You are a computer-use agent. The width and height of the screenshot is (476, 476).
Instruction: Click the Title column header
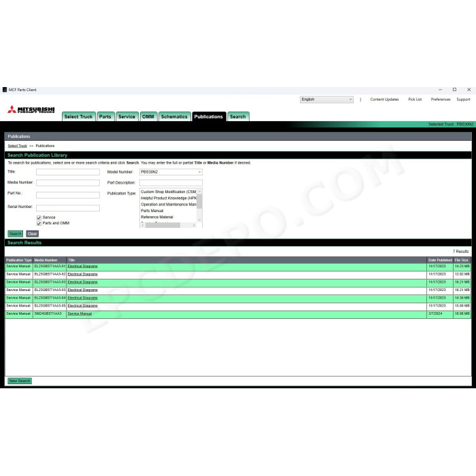click(246, 260)
